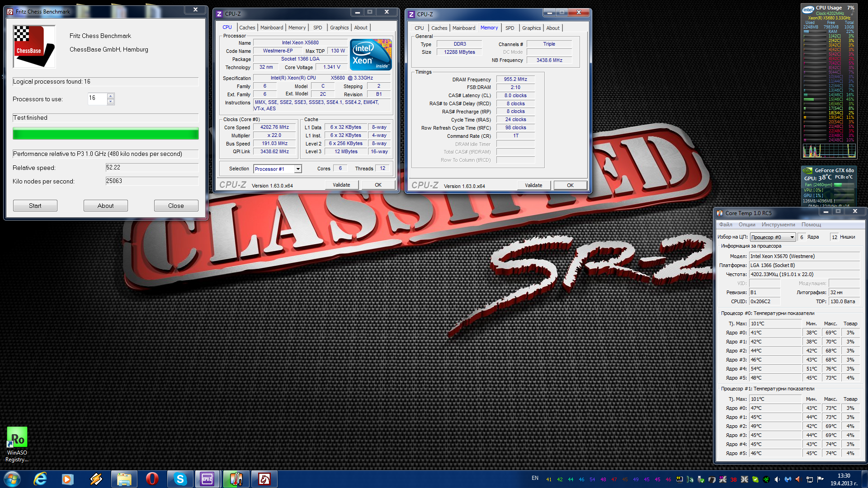Switch to Core Temp thermometer taskbar button

click(236, 479)
